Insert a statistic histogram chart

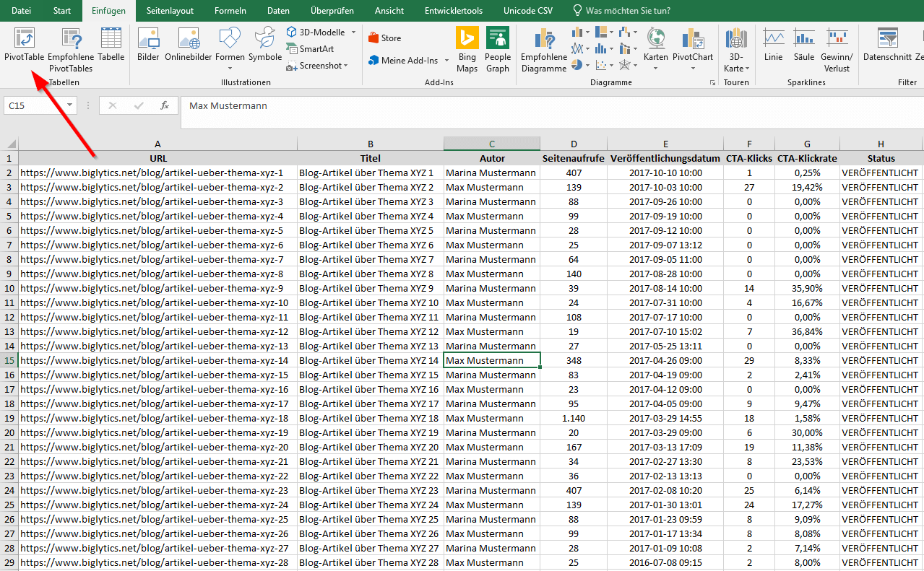coord(603,49)
